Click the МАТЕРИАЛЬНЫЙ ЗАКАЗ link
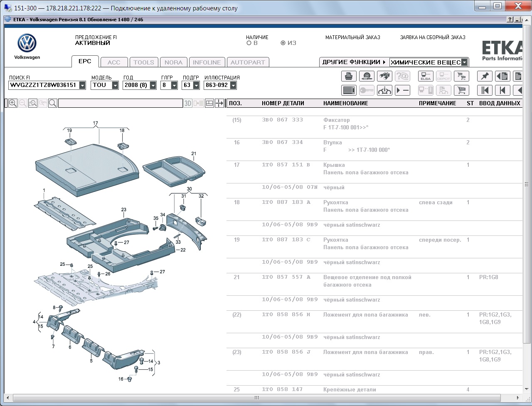The image size is (532, 406). tap(352, 37)
